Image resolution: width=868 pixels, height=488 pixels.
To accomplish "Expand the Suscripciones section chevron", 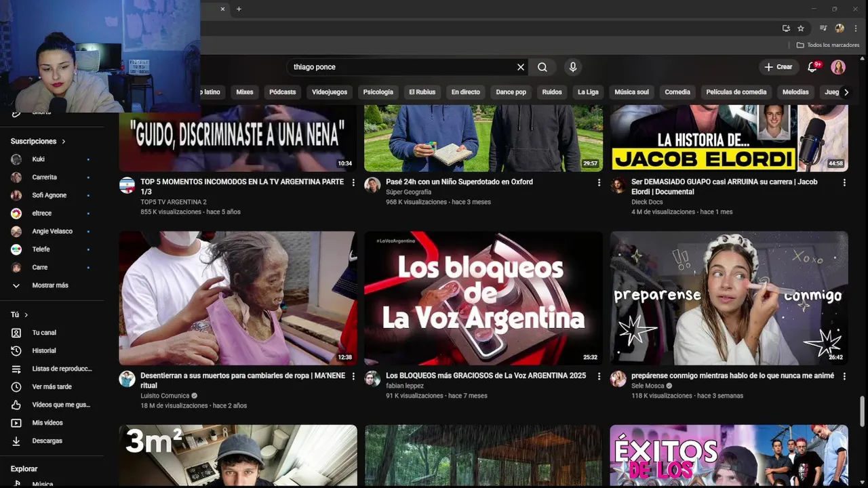I will tap(64, 142).
